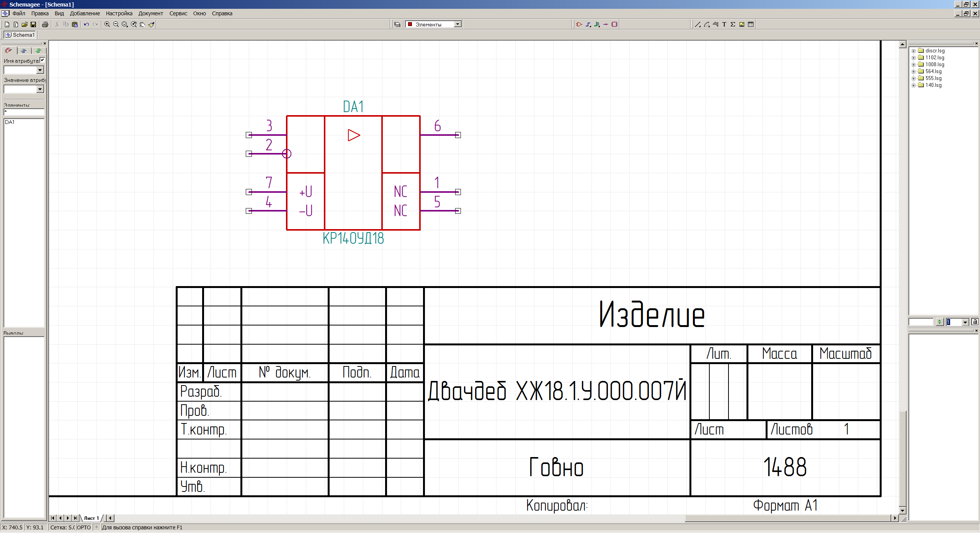Screen dimensions: 980x550
Task: Select the Text tool icon
Action: point(724,24)
